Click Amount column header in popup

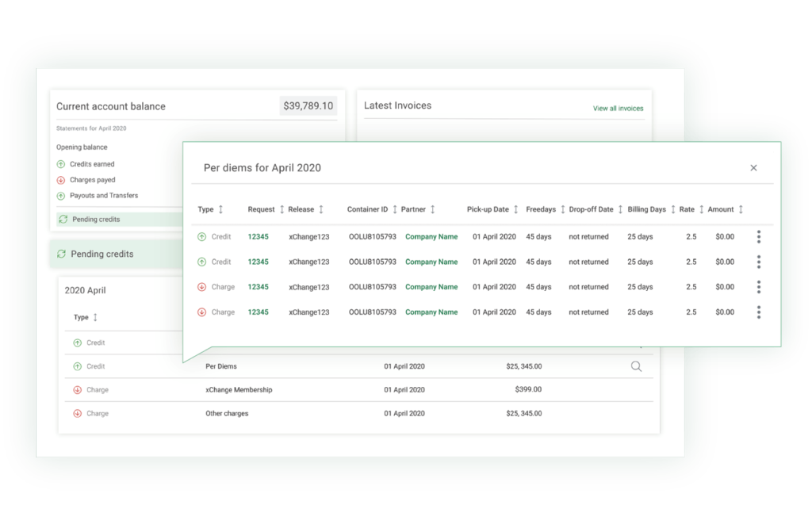pyautogui.click(x=721, y=209)
